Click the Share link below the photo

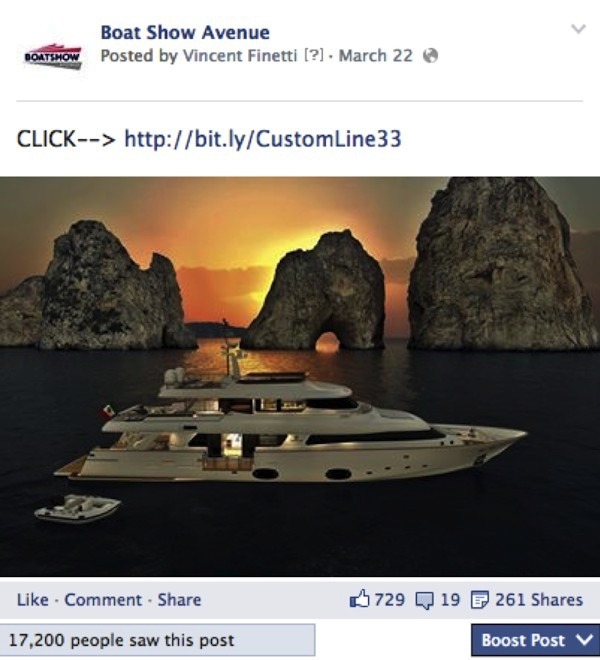pos(179,600)
